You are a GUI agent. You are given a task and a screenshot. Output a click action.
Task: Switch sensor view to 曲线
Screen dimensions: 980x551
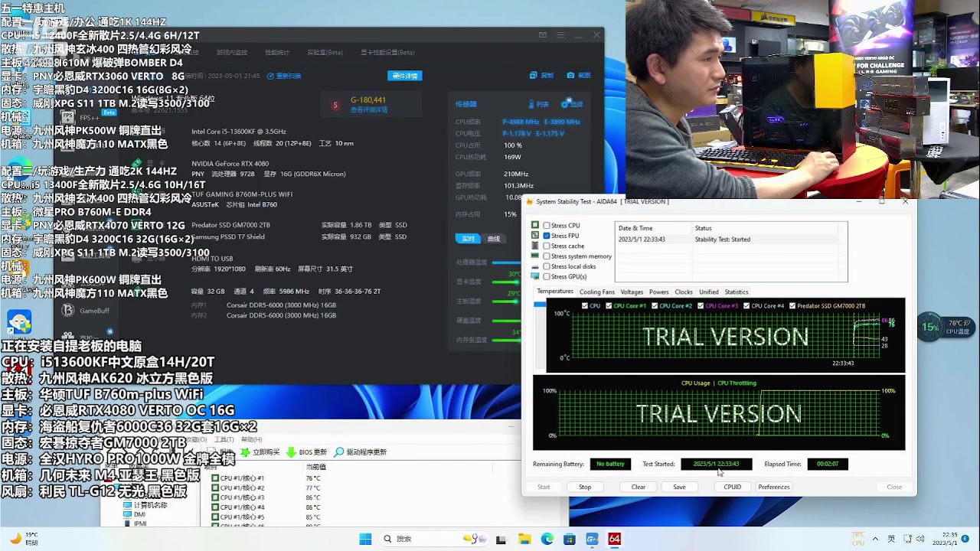click(494, 239)
